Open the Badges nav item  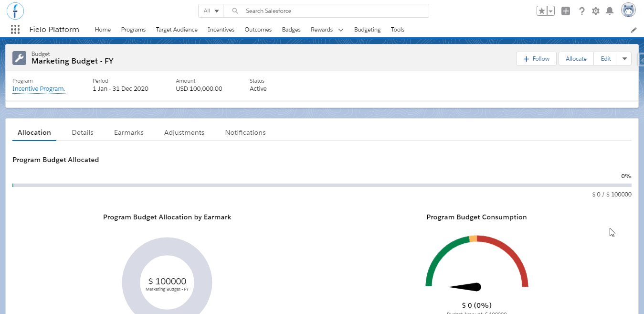(x=291, y=30)
